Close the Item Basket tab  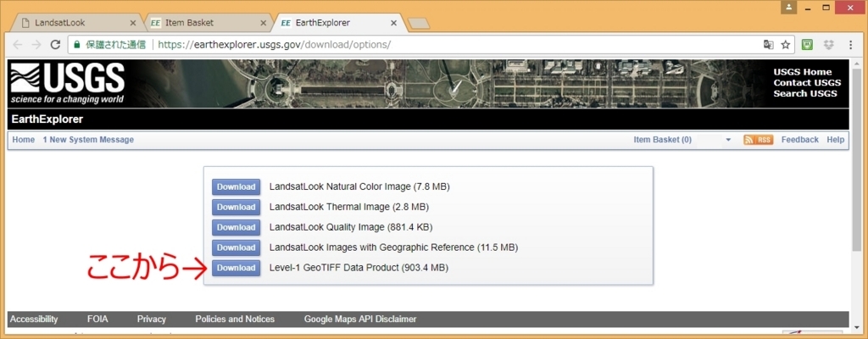point(264,23)
